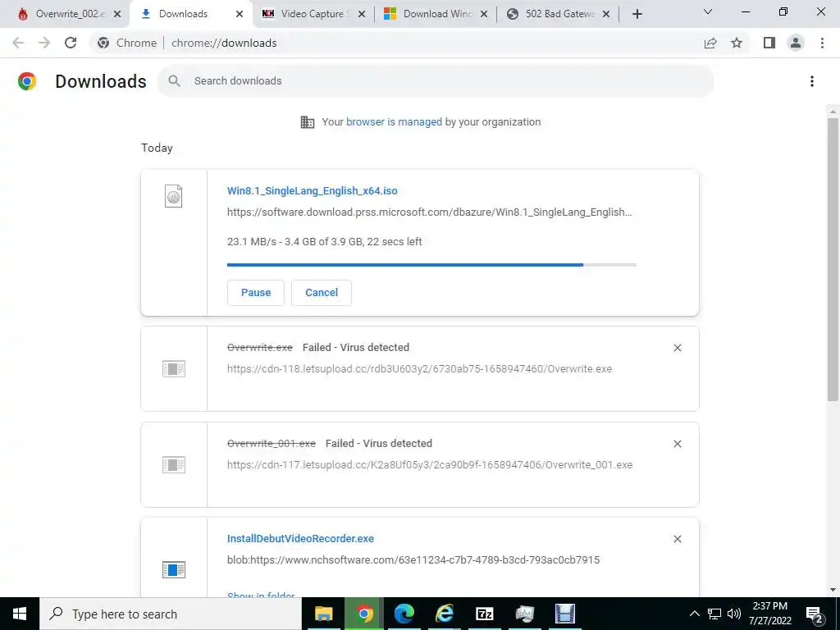Viewport: 840px width, 630px height.
Task: Switch to the 502 Bad Gateway tab
Action: click(x=558, y=14)
